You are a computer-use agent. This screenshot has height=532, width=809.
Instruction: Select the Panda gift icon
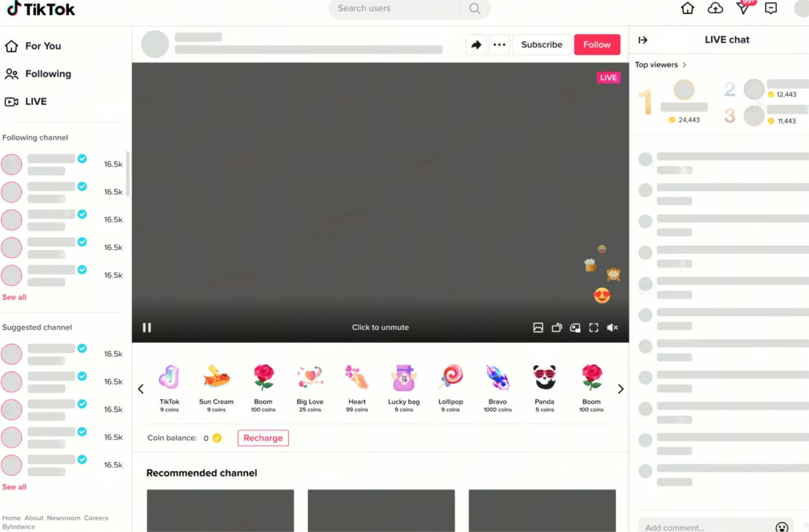[544, 377]
